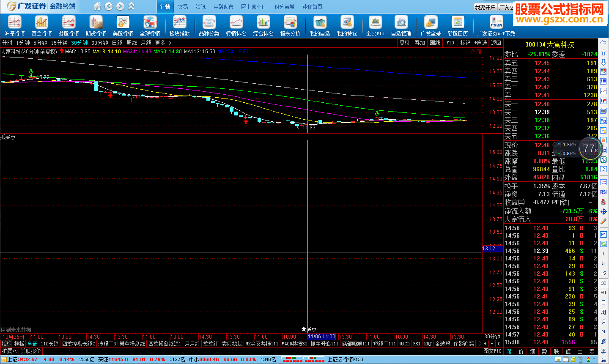The width and height of the screenshot is (609, 364).
Task: Open 行情排名 ranking view
Action: point(236,26)
